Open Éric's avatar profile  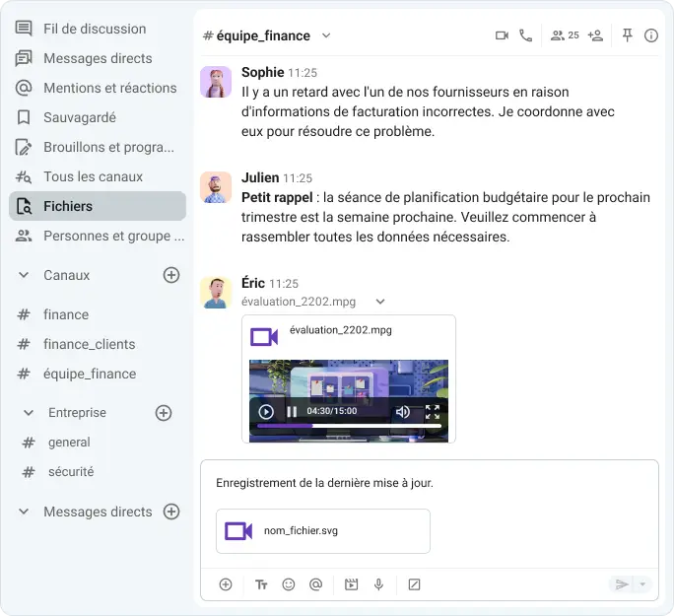click(x=216, y=293)
